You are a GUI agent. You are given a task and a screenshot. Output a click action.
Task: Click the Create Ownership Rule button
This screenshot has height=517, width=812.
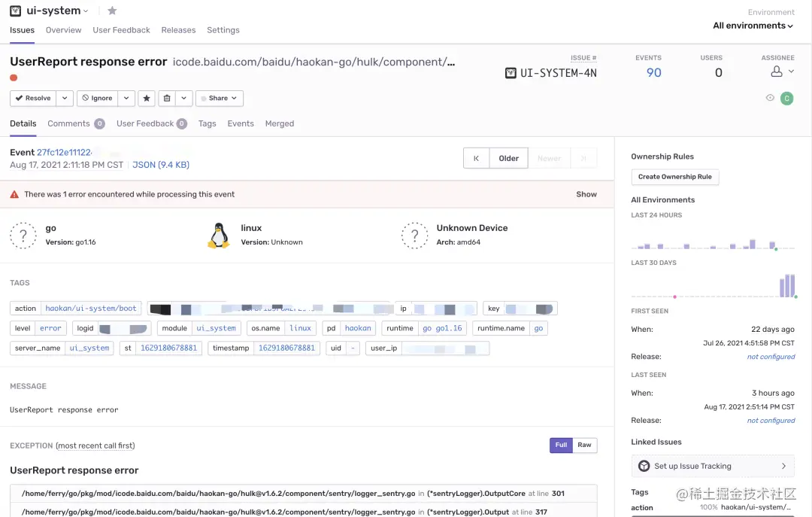point(674,177)
